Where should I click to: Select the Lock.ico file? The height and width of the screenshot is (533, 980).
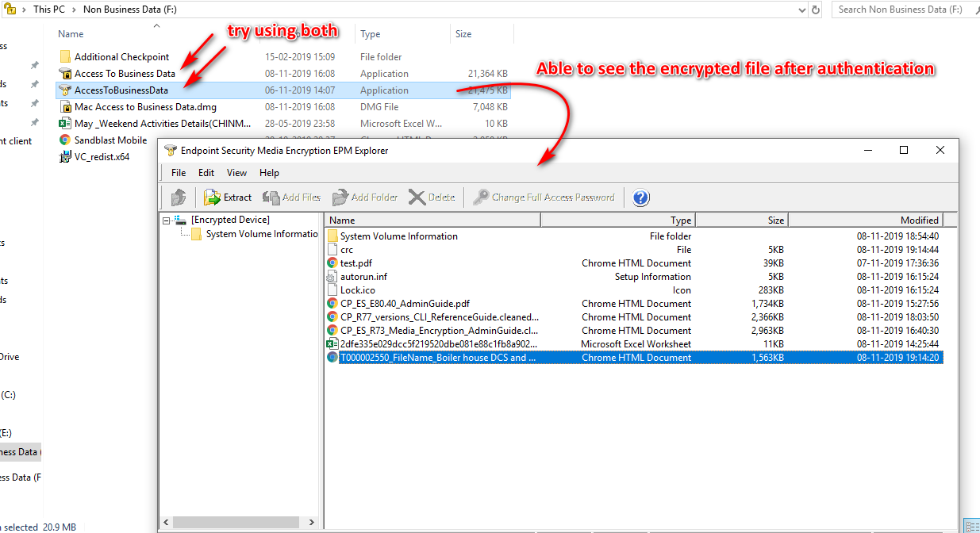(x=358, y=290)
